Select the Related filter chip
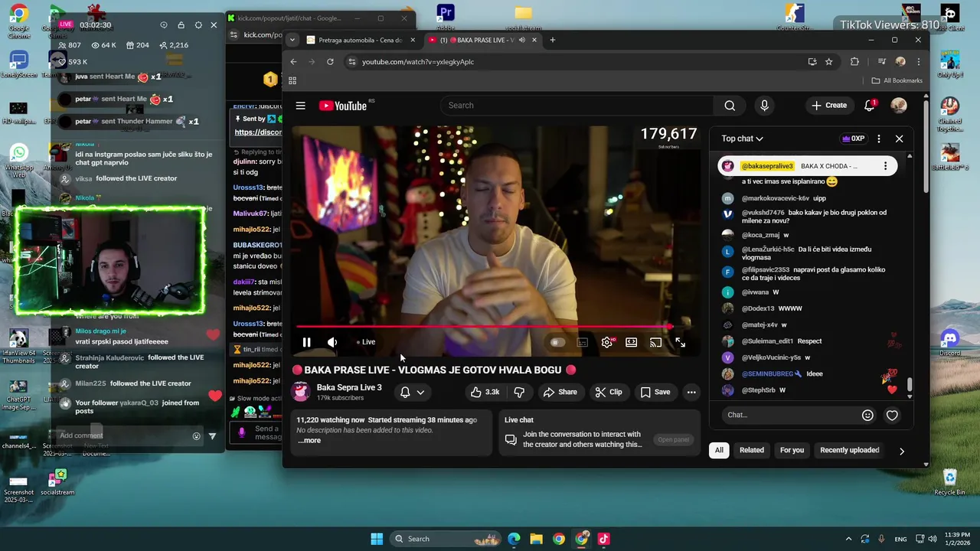Image resolution: width=980 pixels, height=551 pixels. pyautogui.click(x=752, y=450)
